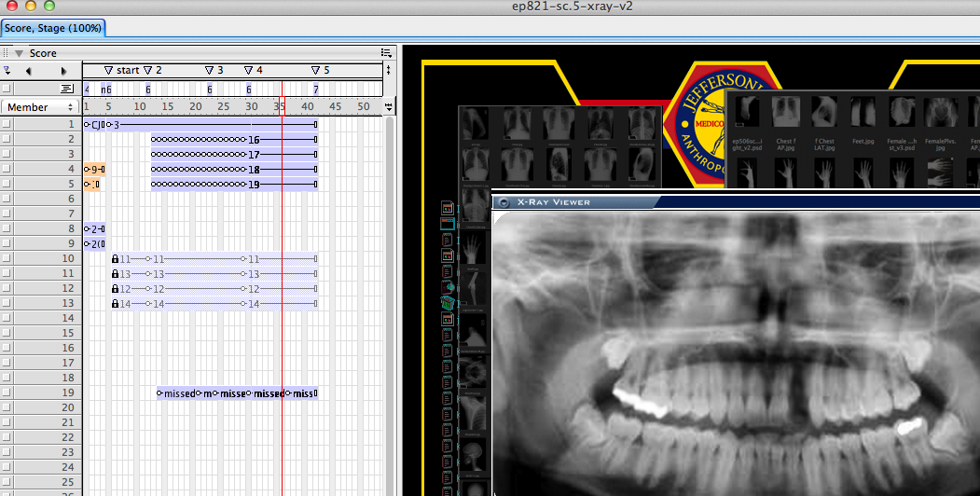
Task: Click the green trash bin icon on stage
Action: tap(448, 303)
